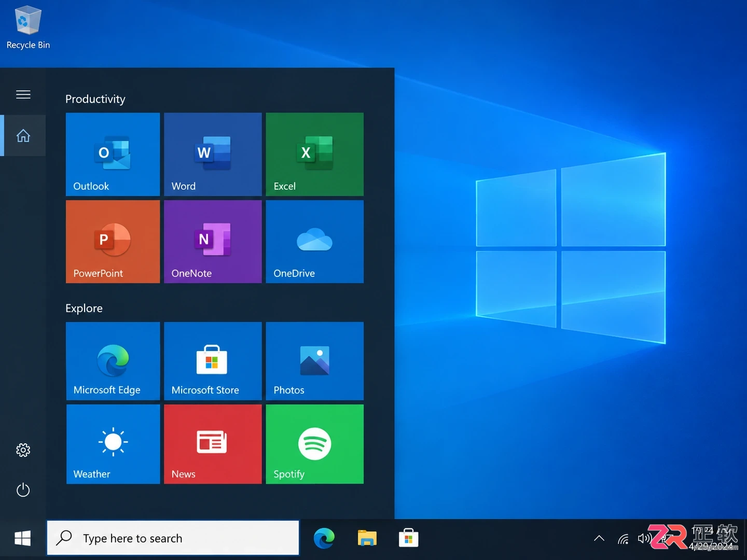Open the OneNote tile

(213, 242)
